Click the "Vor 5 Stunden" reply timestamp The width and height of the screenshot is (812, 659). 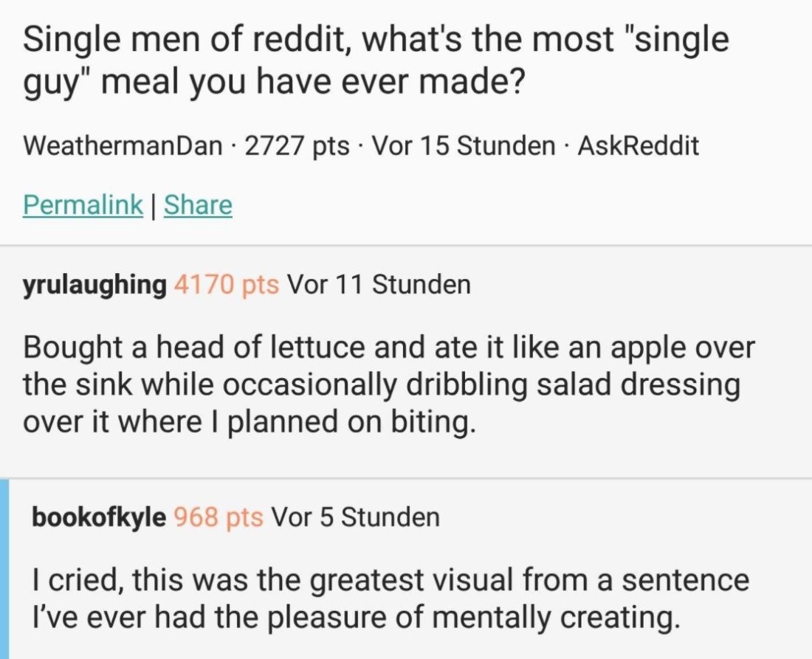(x=355, y=517)
